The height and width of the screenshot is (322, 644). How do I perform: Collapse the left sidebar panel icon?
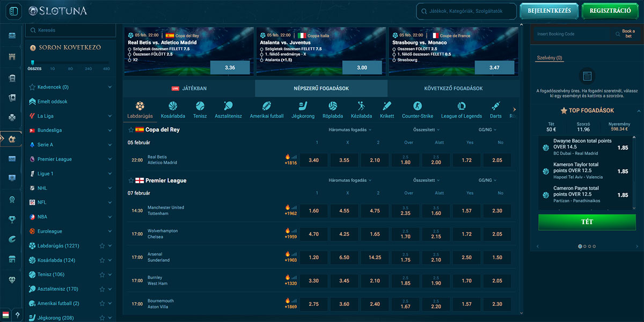point(13,11)
